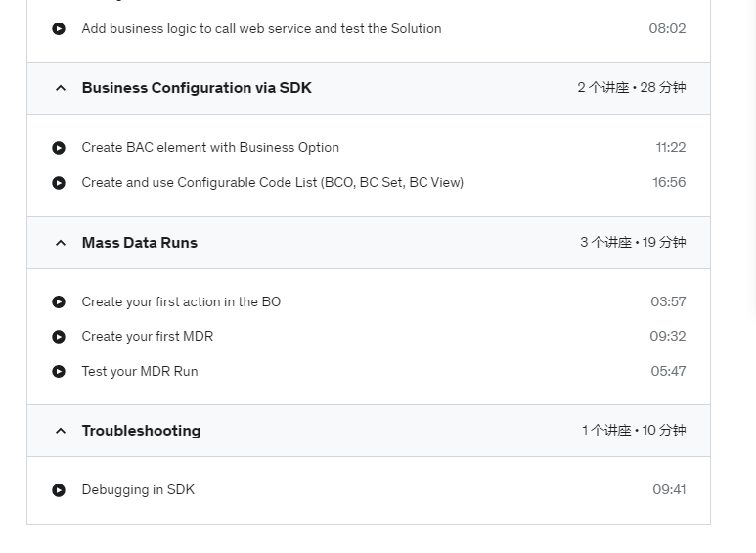This screenshot has width=756, height=553.
Task: Click play icon beside Add business logic lecture
Action: [x=59, y=29]
